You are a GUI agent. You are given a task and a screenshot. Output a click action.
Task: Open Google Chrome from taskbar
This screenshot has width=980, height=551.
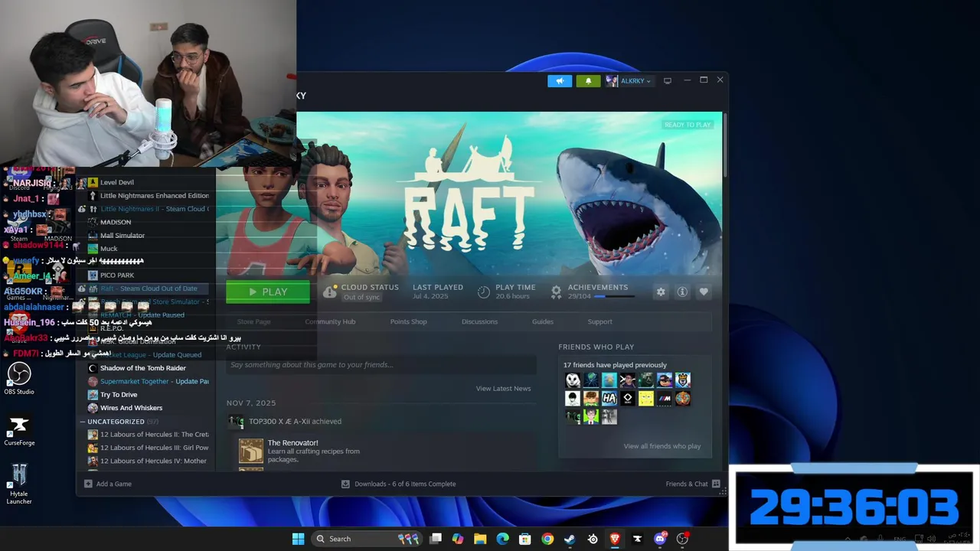(x=547, y=539)
